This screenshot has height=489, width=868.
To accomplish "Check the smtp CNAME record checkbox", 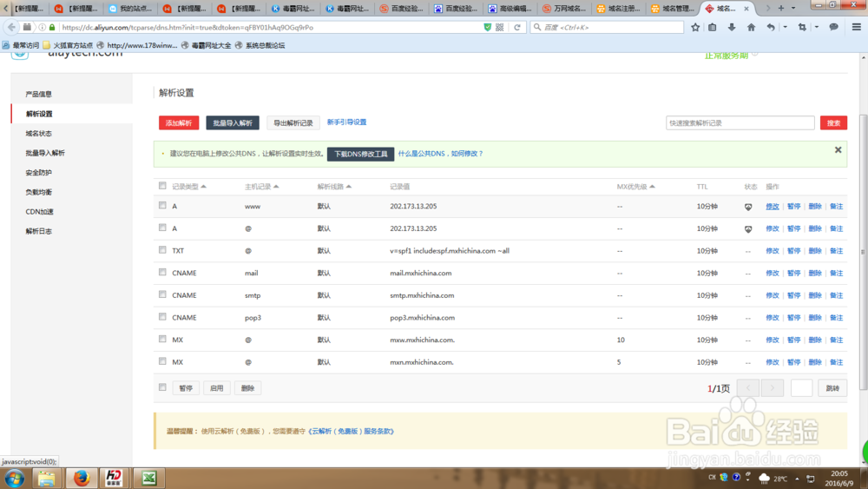I will point(162,294).
